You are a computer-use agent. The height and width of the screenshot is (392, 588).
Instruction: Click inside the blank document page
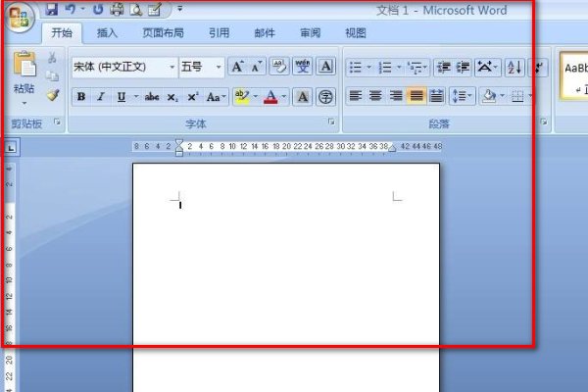tap(286, 277)
